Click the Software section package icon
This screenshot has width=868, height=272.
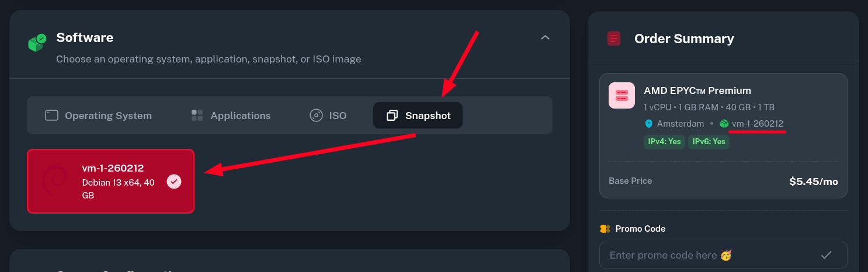[37, 43]
